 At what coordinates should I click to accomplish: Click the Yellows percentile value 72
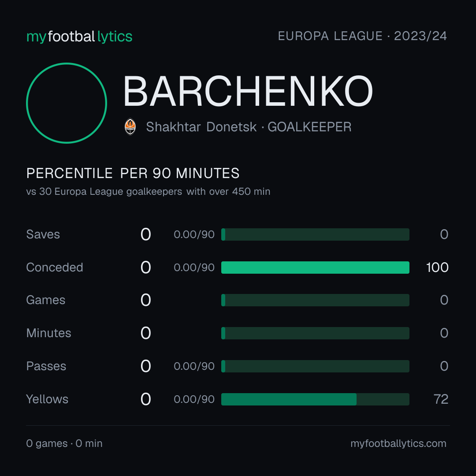(x=441, y=399)
